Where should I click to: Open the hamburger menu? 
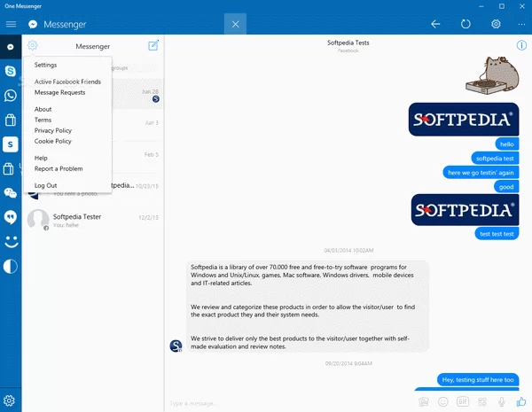pyautogui.click(x=11, y=24)
